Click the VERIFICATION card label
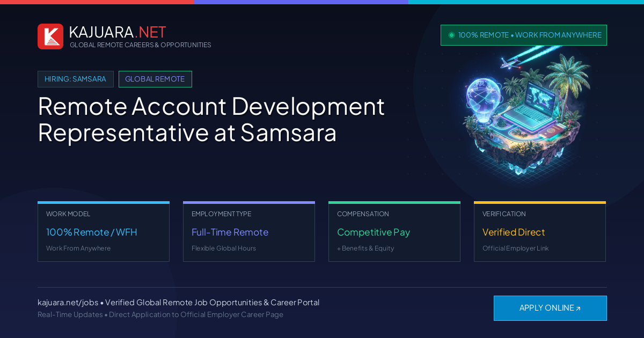 coord(504,214)
